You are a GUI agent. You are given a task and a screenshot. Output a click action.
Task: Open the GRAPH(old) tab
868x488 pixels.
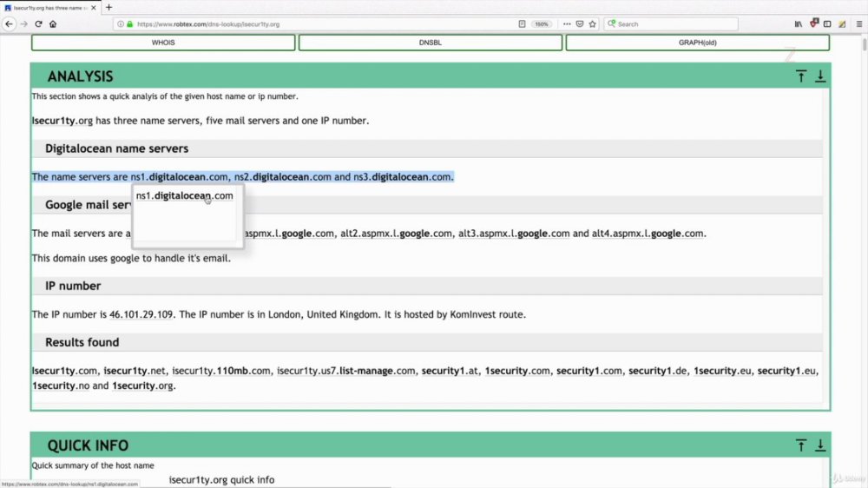pos(698,43)
